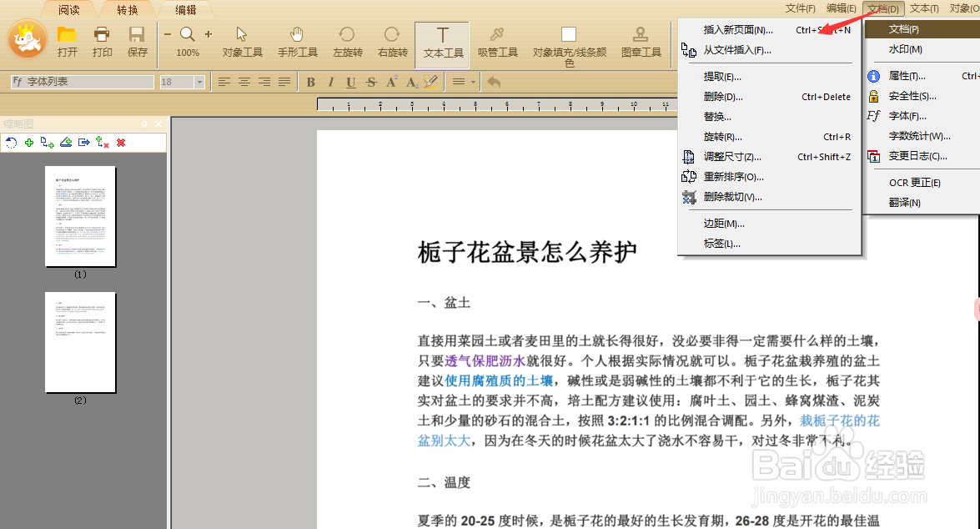Click the Save (保存) floppy icon
The width and height of the screenshot is (980, 529).
click(137, 34)
